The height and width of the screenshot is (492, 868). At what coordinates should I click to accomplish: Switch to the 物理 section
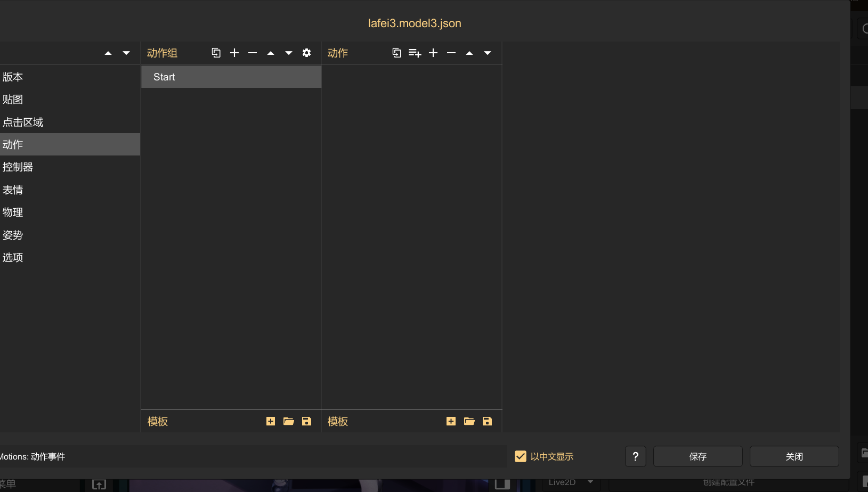[x=13, y=212]
